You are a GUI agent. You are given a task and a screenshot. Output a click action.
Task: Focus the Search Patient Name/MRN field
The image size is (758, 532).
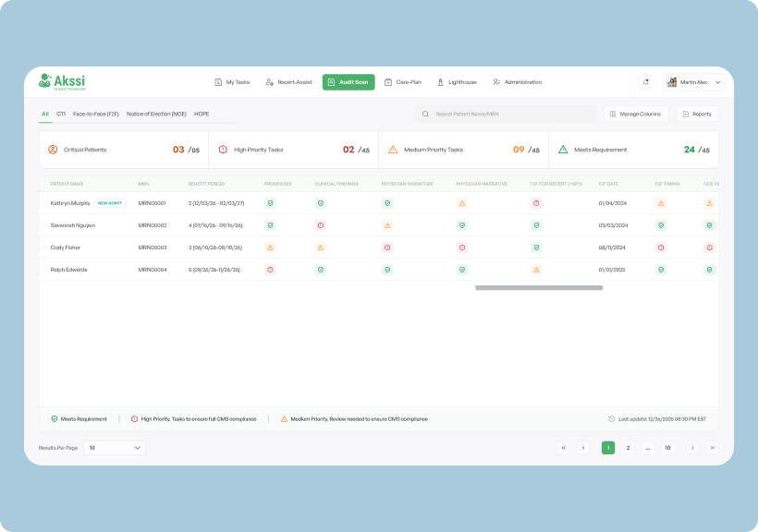506,114
